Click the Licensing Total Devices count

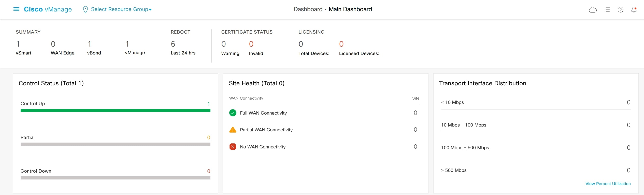tap(301, 44)
